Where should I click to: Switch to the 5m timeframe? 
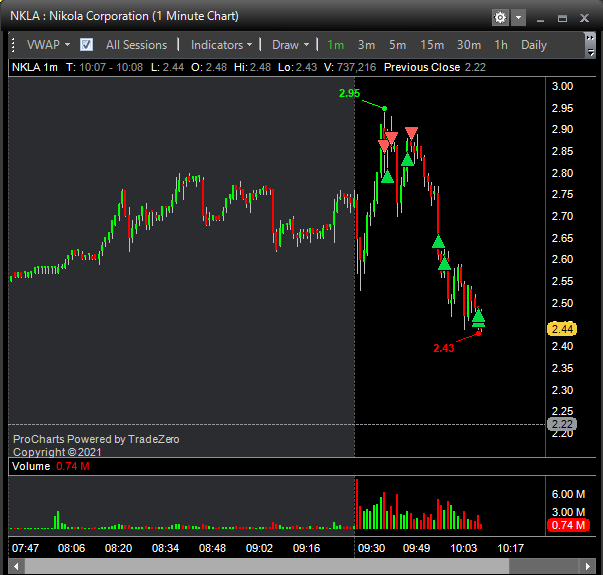(x=397, y=45)
